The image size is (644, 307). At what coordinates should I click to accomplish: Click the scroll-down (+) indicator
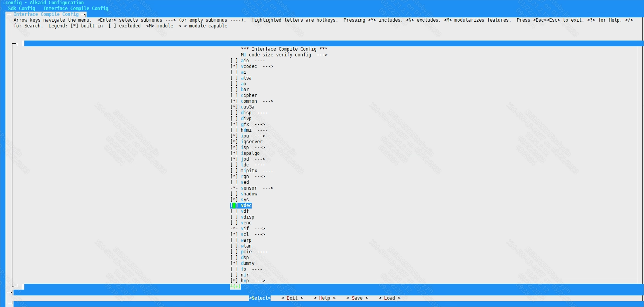coord(235,287)
